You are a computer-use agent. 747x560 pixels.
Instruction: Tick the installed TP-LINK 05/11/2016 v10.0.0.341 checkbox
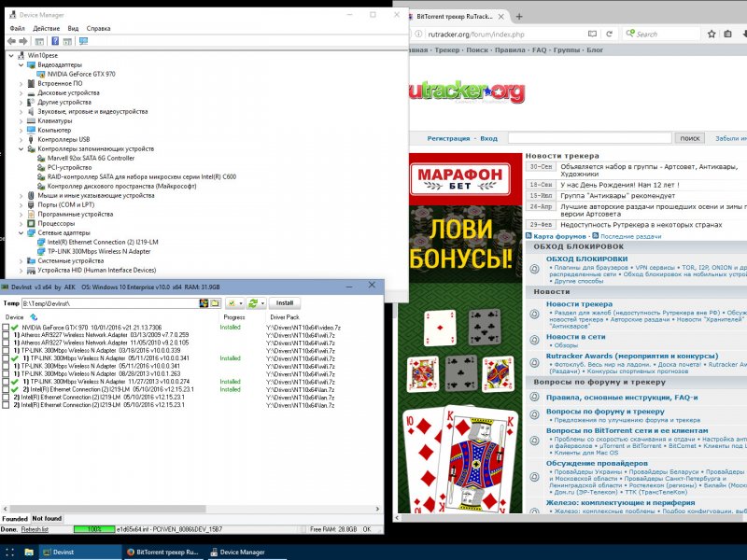6,358
